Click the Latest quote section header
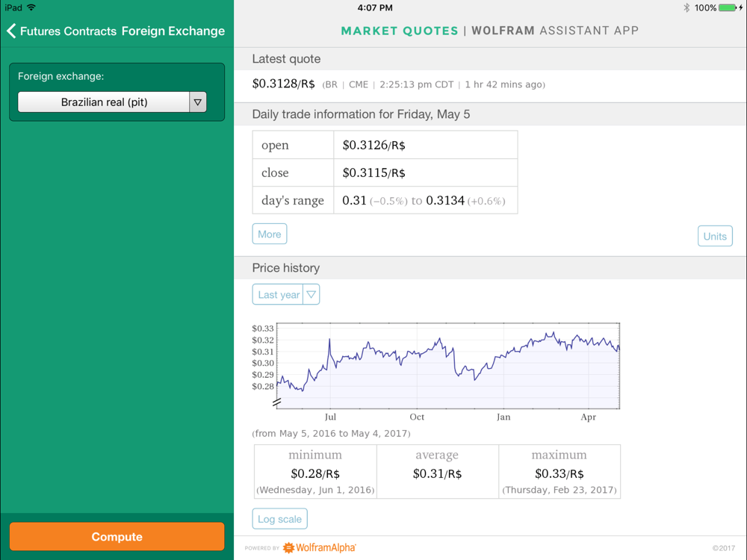This screenshot has height=560, width=747. 286,59
